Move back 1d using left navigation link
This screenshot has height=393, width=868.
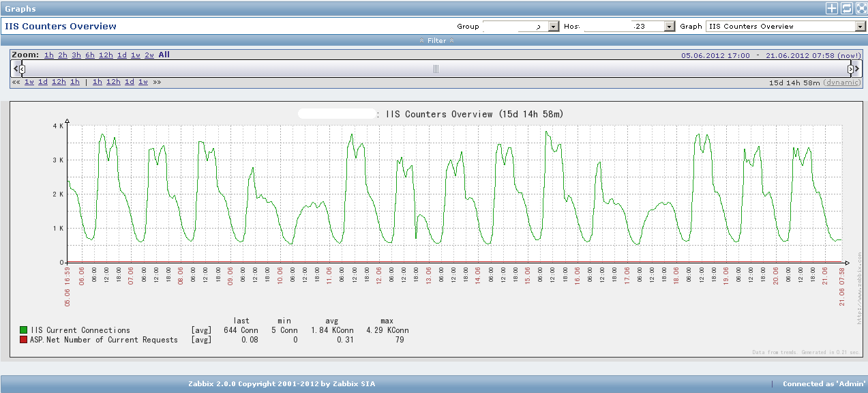[x=43, y=82]
